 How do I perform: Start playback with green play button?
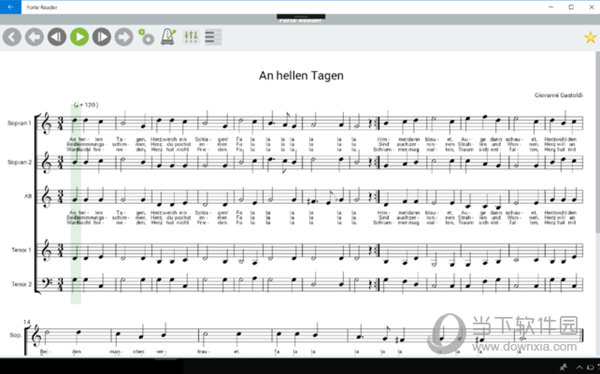[80, 37]
